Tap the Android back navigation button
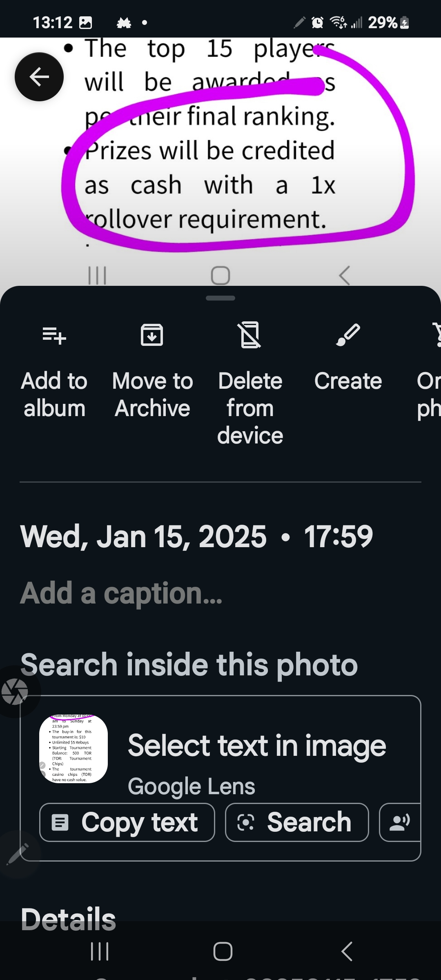This screenshot has width=441, height=980. click(x=347, y=951)
